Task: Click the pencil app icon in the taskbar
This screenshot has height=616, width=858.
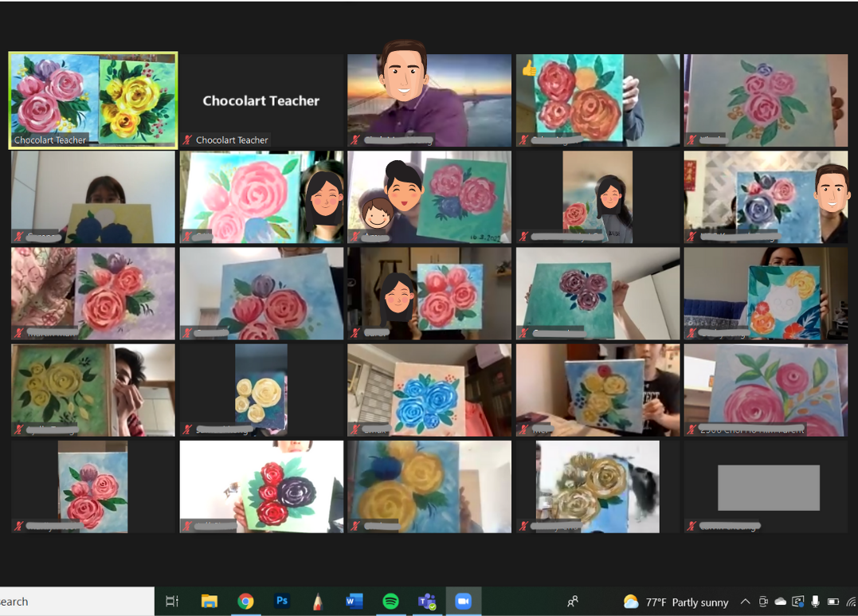Action: (x=318, y=602)
